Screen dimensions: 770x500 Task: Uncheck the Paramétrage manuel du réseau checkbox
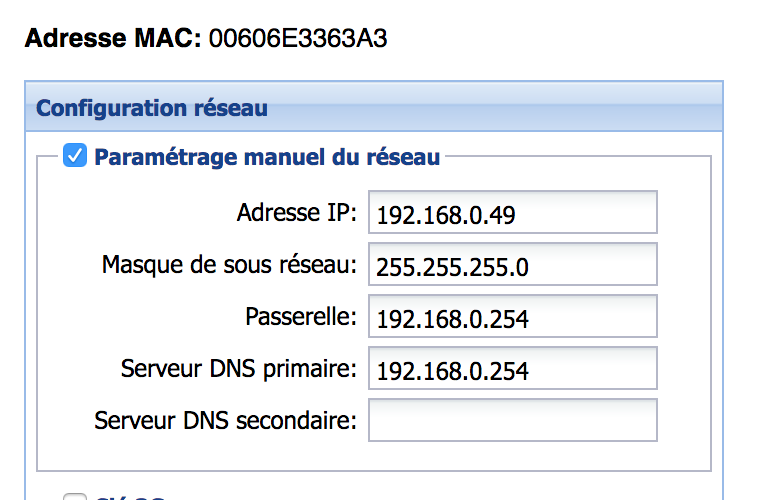pyautogui.click(x=75, y=155)
